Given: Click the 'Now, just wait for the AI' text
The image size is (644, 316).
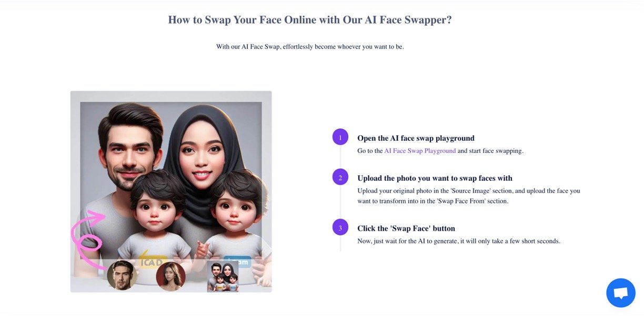Looking at the screenshot, I should pos(459,241).
